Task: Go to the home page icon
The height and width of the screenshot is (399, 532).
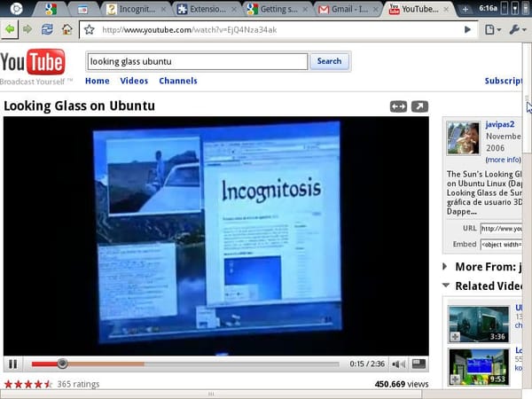Action: (x=66, y=30)
